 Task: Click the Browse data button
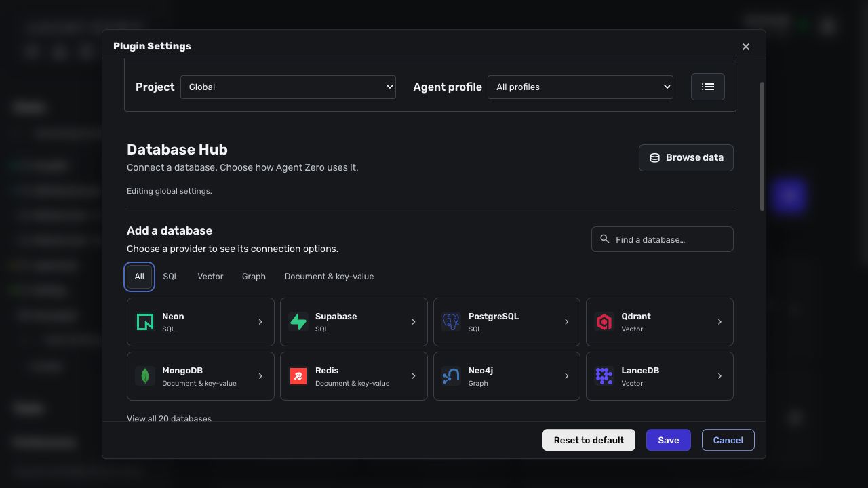(x=686, y=158)
